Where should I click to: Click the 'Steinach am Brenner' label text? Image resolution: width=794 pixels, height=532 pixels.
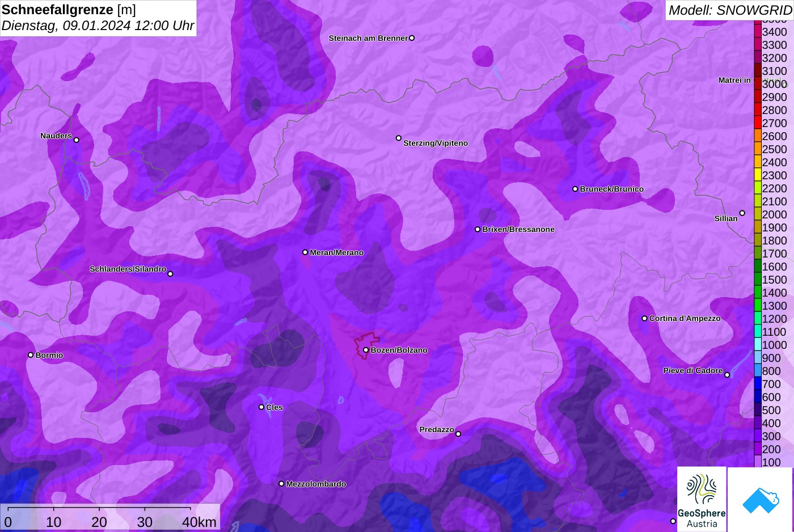click(x=368, y=38)
